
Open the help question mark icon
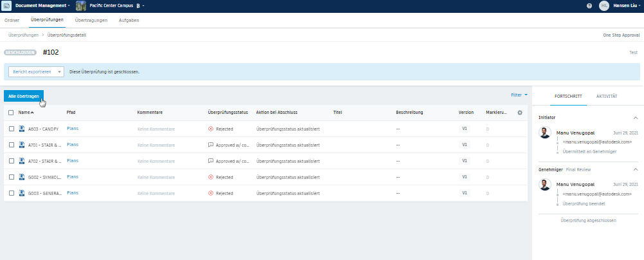click(x=589, y=6)
